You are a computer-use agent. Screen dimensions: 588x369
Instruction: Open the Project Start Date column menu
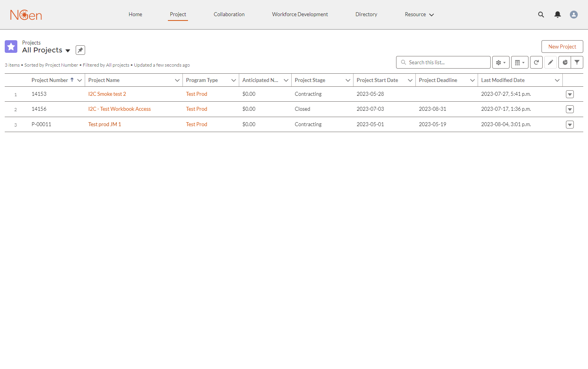[410, 80]
